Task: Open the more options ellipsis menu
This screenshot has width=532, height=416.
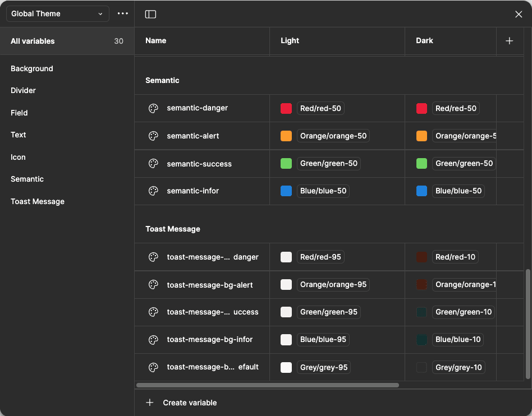Action: (x=122, y=13)
